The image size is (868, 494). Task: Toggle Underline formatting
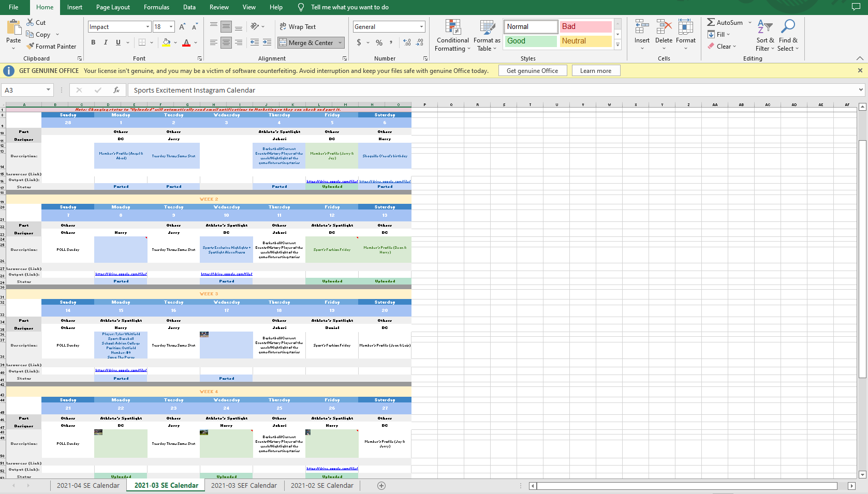pyautogui.click(x=118, y=42)
